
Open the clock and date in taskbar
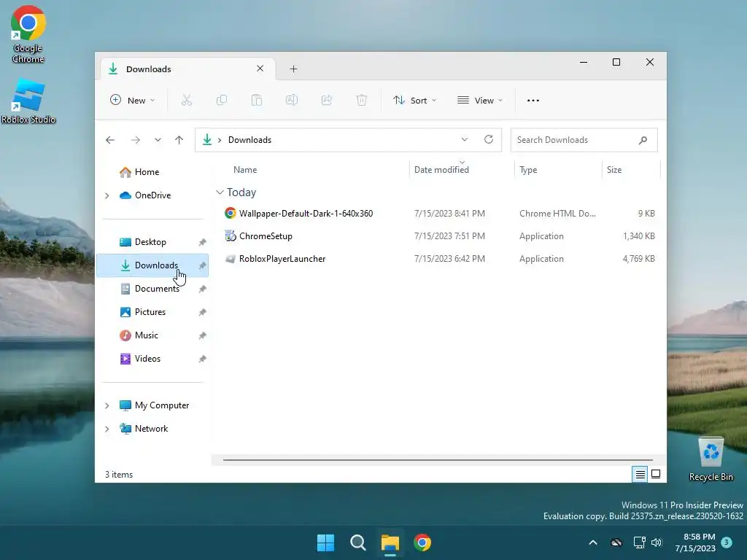tap(695, 542)
